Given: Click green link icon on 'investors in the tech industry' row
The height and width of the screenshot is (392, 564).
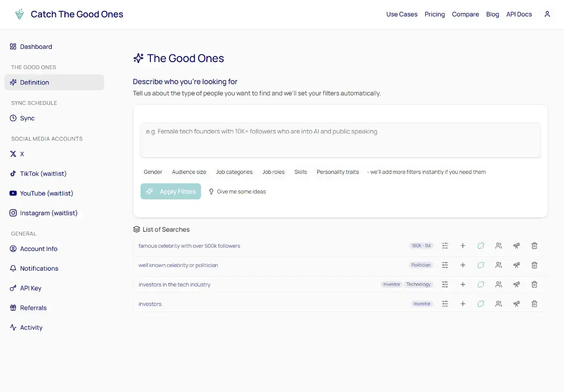Looking at the screenshot, I should (481, 284).
